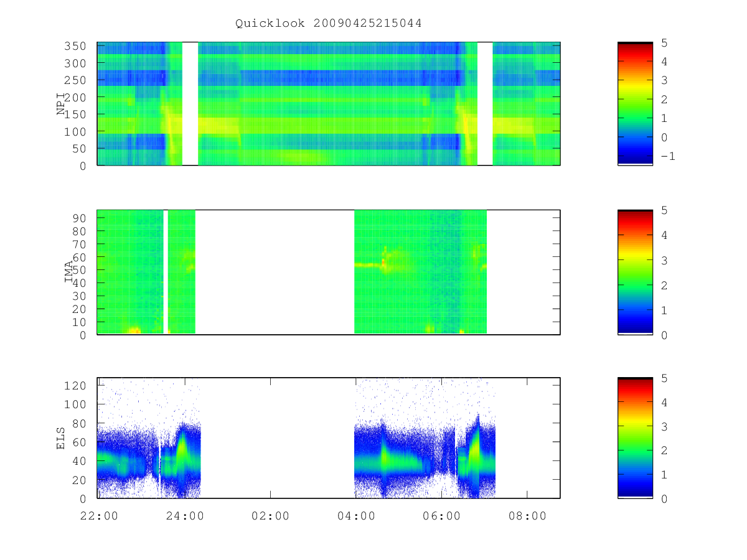
Task: Click the 24:00 time axis label
Action: point(185,516)
